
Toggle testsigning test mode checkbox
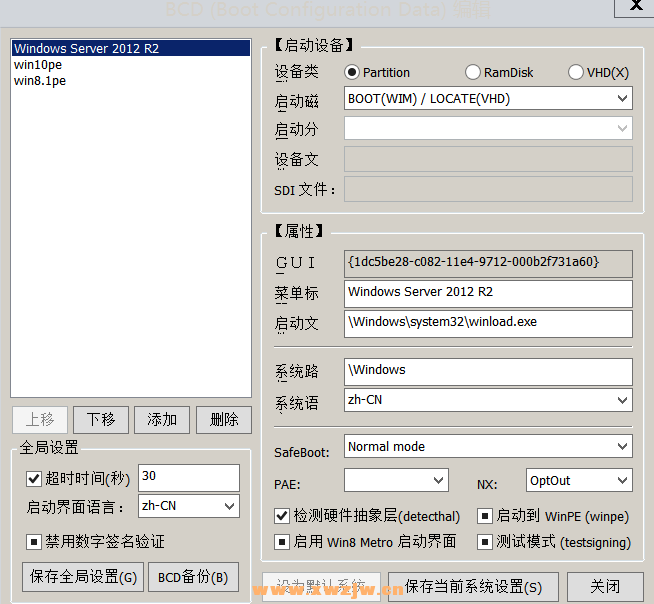pyautogui.click(x=485, y=542)
